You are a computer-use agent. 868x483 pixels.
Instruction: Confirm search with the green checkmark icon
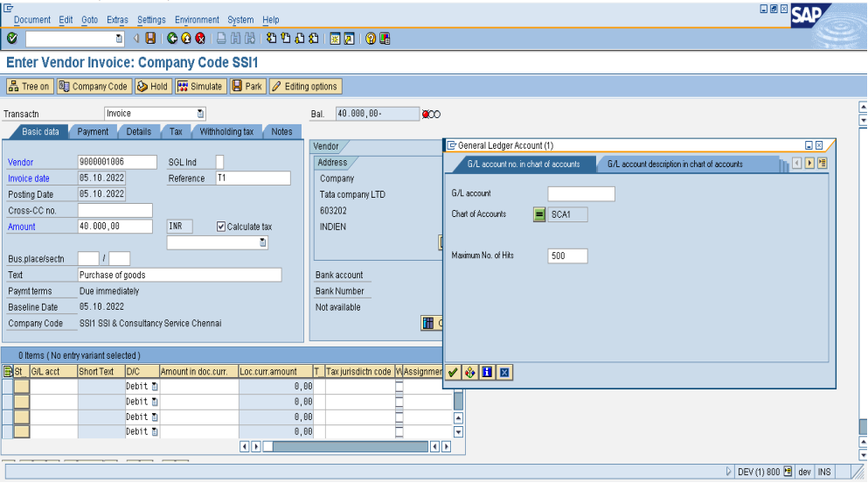tap(453, 372)
